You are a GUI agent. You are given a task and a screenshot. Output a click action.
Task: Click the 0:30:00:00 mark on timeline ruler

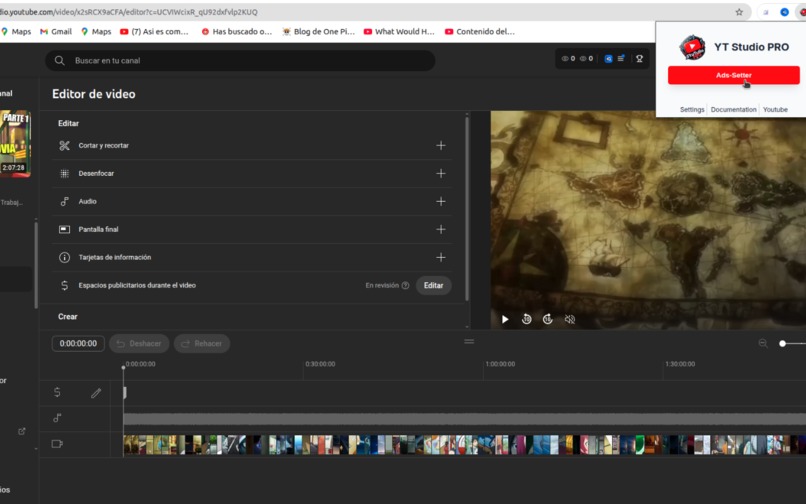pyautogui.click(x=320, y=364)
